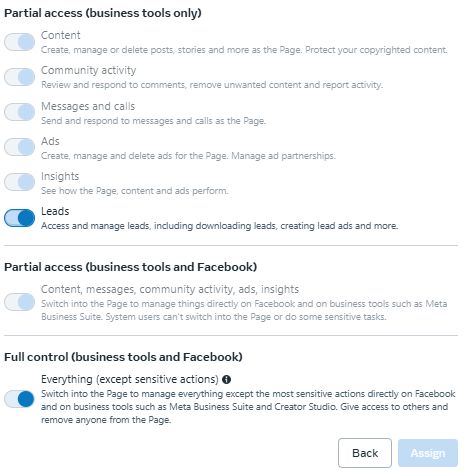Disable the Everything full control toggle
Screen dimensions: 466x471
click(19, 399)
